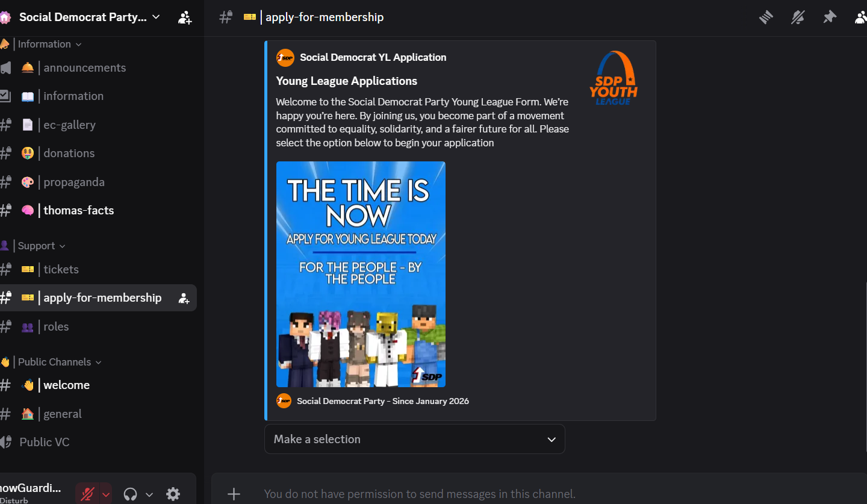Screen dimensions: 867x504
Task: Click the plus icon in message bar
Action: (x=234, y=494)
